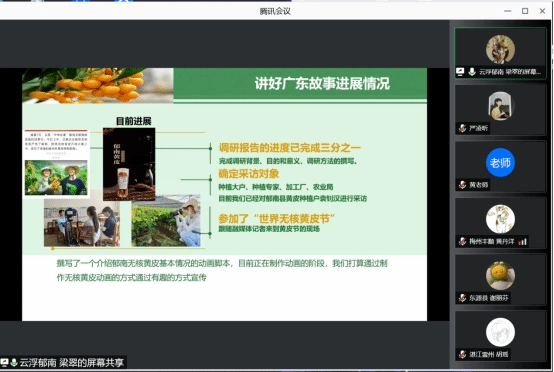Select presenter 梁翠's avatar at the top

tap(500, 49)
